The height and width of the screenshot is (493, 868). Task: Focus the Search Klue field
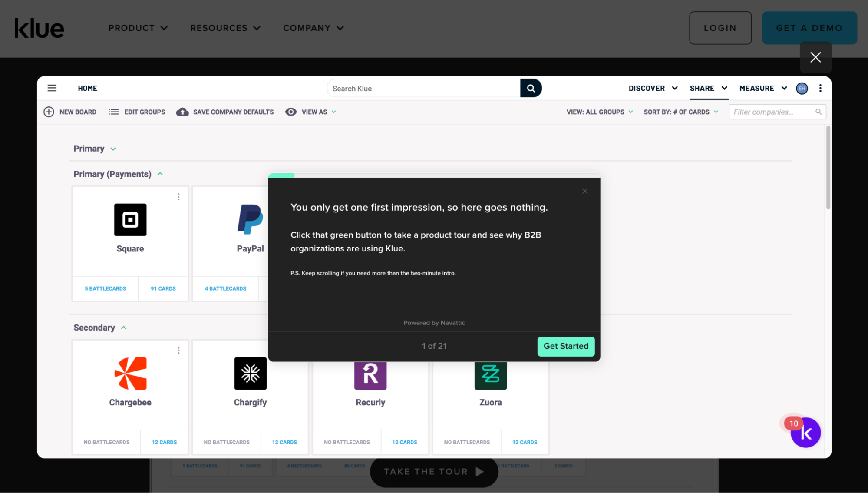coord(423,88)
